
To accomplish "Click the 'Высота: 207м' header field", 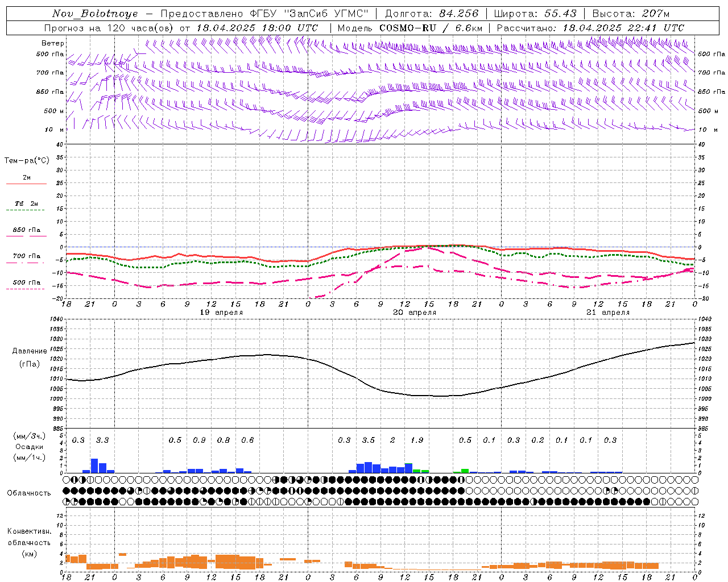I will [631, 14].
